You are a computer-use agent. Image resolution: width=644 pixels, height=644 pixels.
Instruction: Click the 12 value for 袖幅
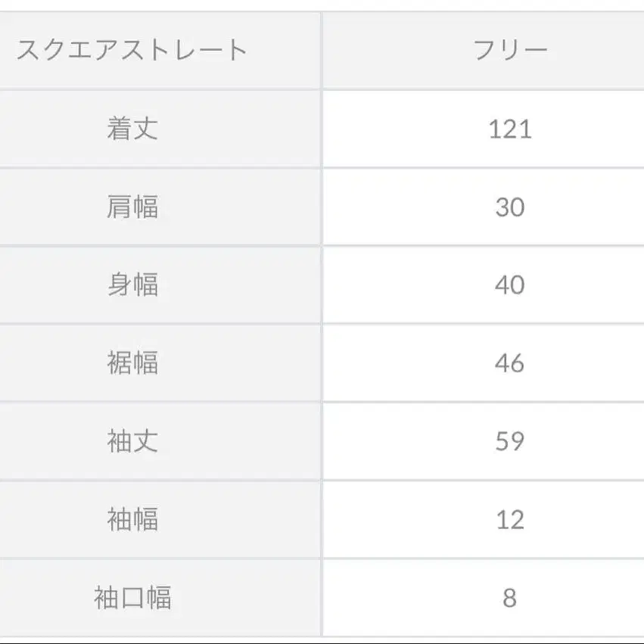pos(509,520)
